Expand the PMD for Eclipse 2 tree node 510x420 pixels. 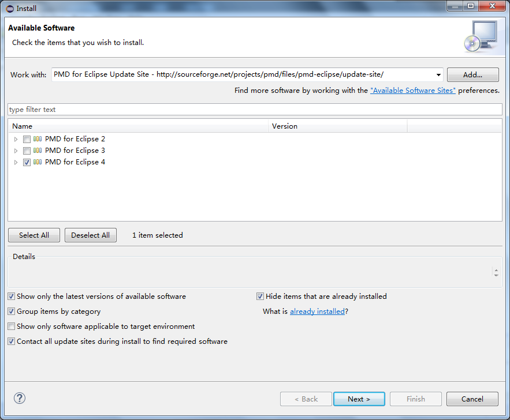[x=16, y=140]
